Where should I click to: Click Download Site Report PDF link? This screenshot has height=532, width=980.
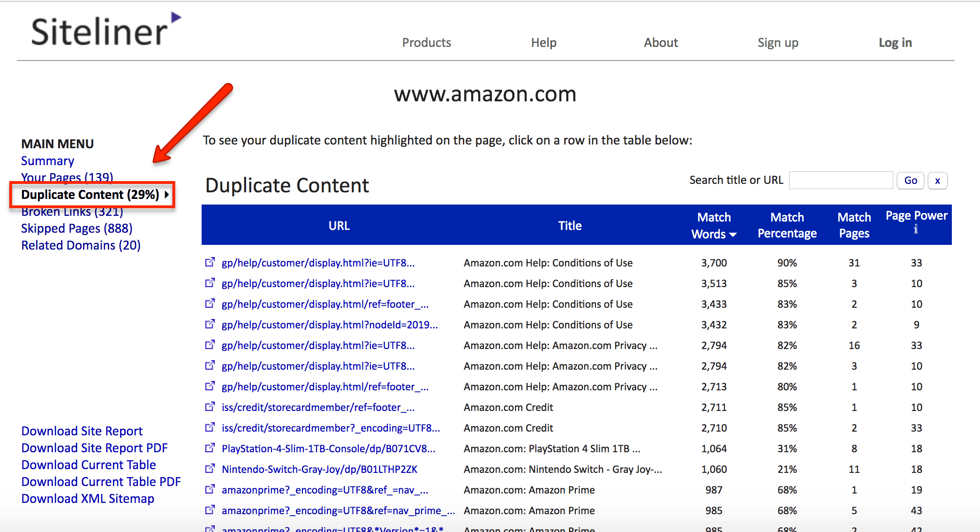[94, 448]
